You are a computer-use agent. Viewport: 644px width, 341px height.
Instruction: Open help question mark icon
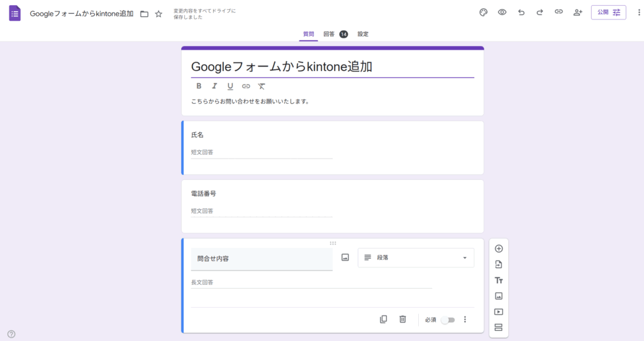coord(11,334)
